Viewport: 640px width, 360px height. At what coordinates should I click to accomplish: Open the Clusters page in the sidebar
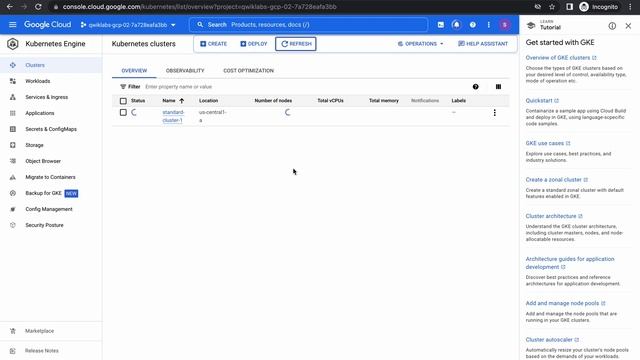pos(35,65)
